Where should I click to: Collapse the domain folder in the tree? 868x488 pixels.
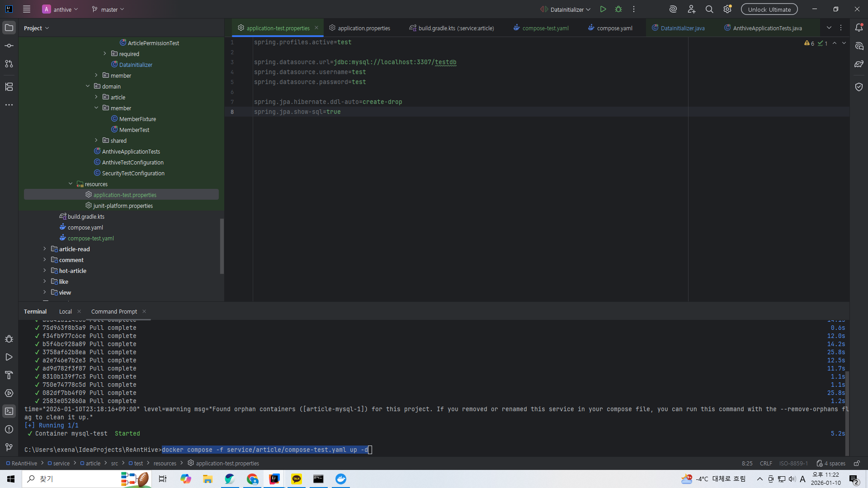tap(88, 86)
